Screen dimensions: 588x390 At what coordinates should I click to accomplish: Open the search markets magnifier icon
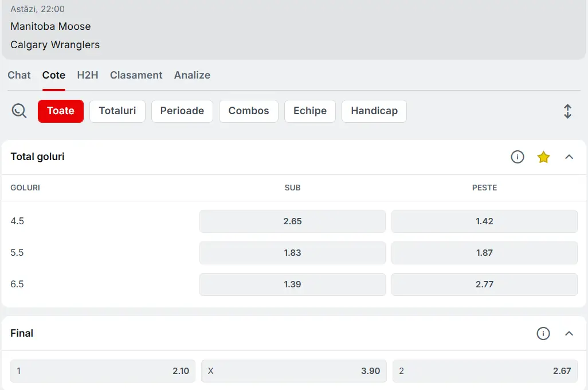tap(19, 111)
